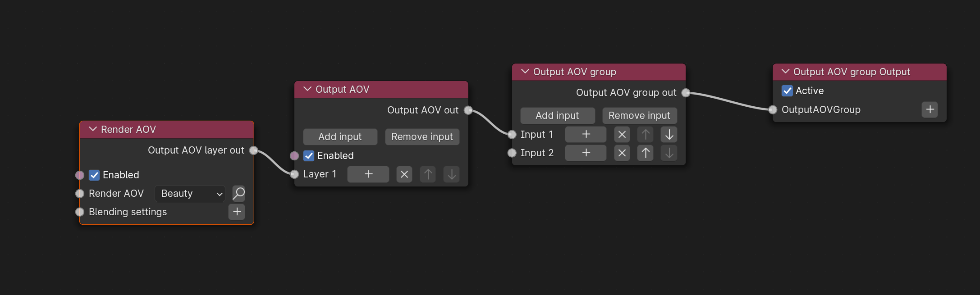Collapse the Output AOV group node
Image resolution: width=980 pixels, height=295 pixels.
(525, 72)
